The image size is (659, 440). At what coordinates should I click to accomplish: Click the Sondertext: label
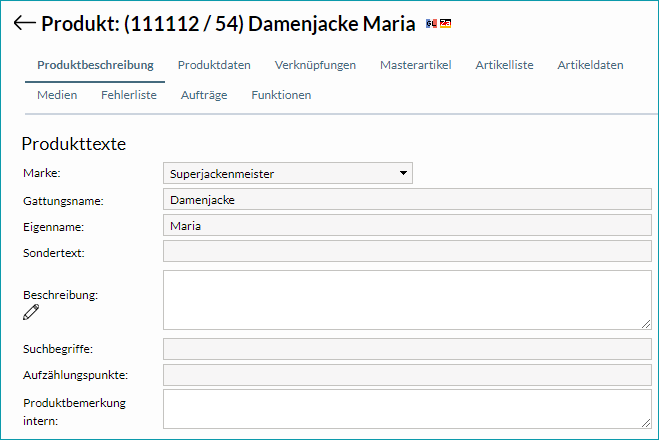coord(53,253)
